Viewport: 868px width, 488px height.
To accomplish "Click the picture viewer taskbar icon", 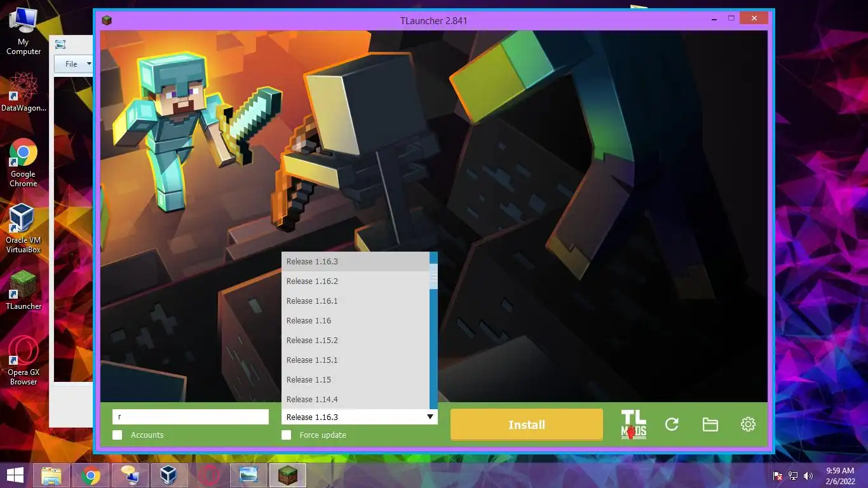I will click(x=247, y=475).
